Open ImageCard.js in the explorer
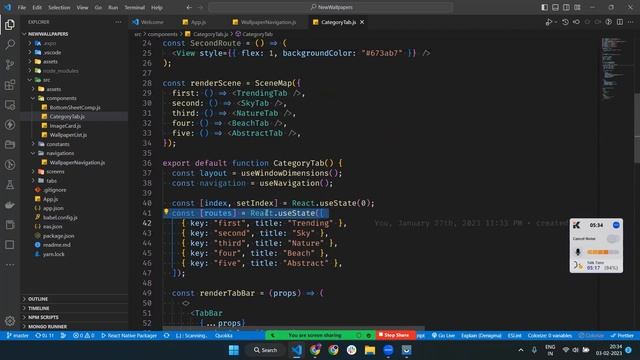 (x=65, y=126)
